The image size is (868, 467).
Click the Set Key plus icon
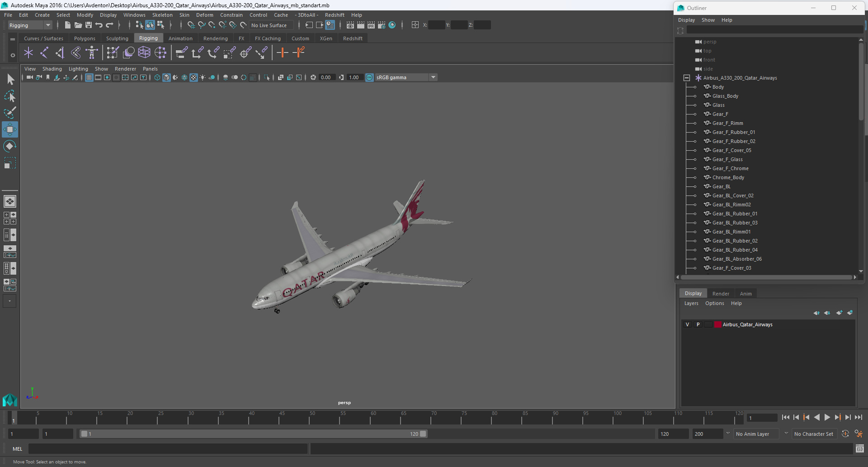point(283,53)
